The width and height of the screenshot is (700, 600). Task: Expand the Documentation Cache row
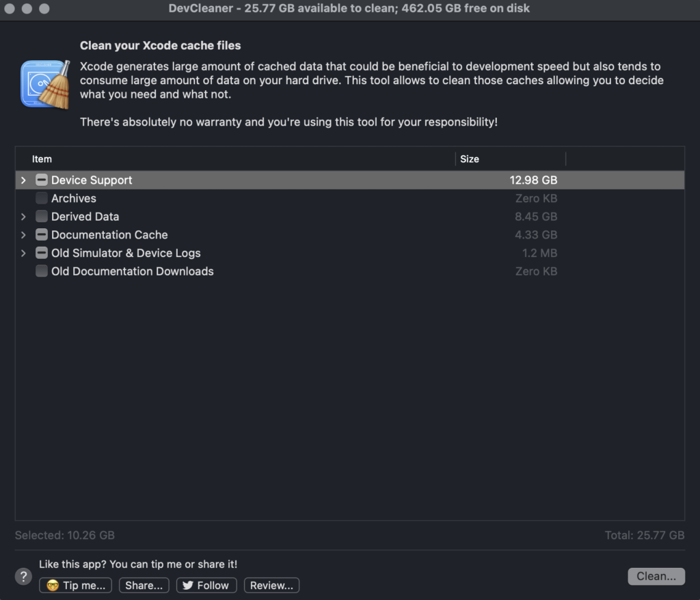(x=23, y=235)
